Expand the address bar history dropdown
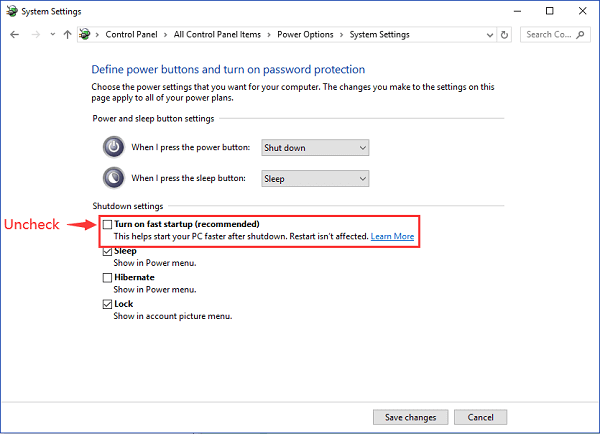The image size is (600, 434). [x=490, y=35]
